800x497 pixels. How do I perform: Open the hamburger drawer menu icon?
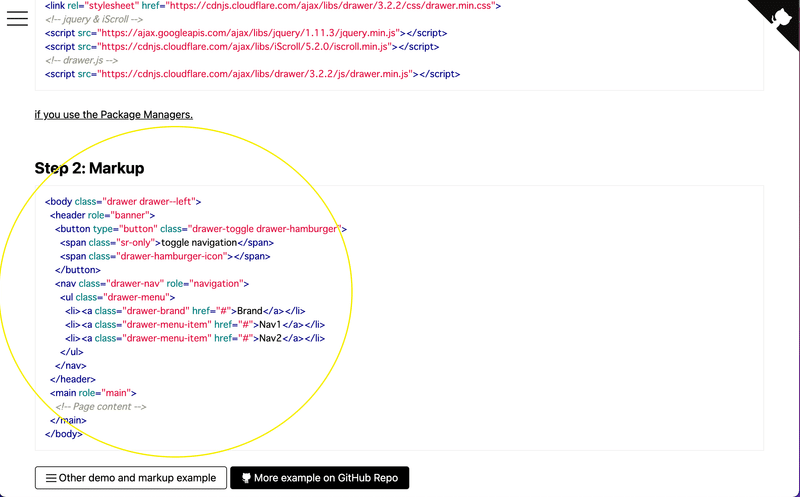coord(17,18)
